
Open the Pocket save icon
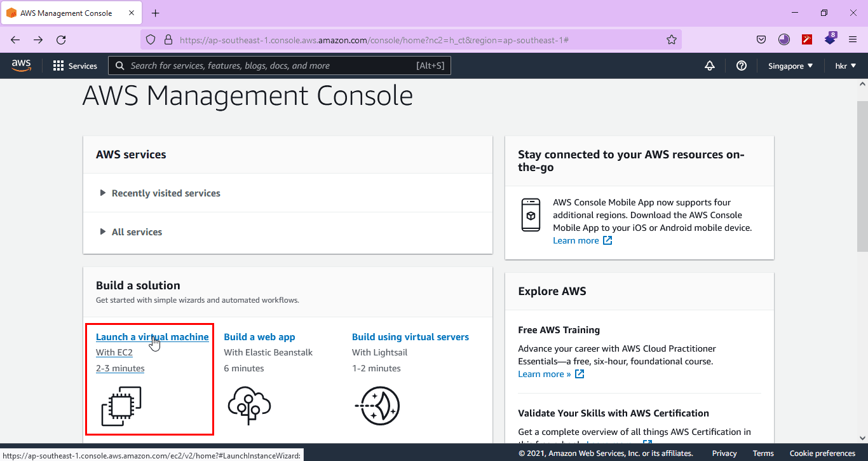pos(761,39)
